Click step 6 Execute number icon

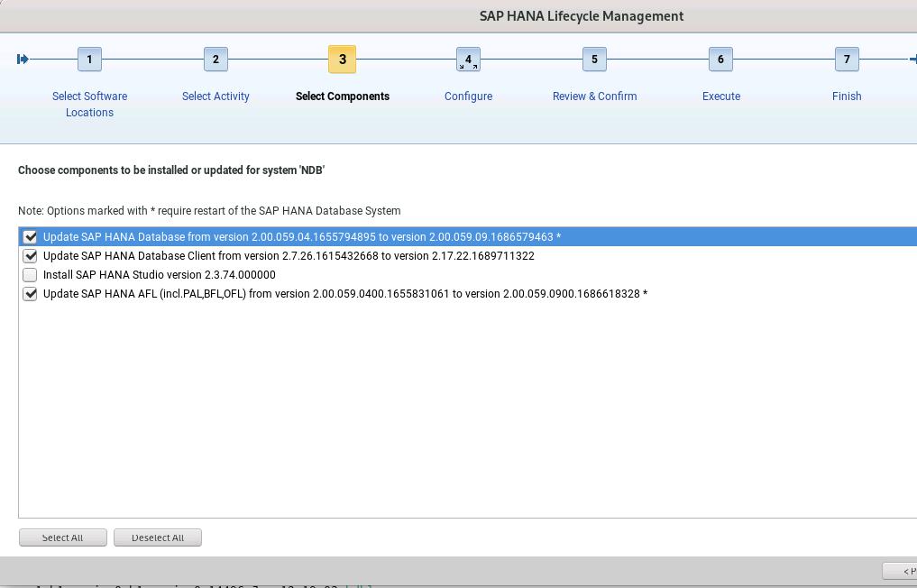(x=720, y=60)
